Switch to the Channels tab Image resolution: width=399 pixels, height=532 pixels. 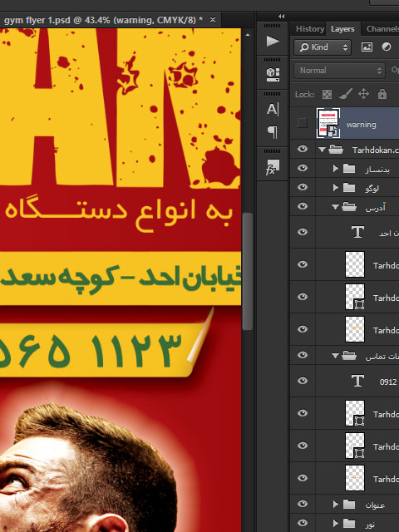click(x=382, y=29)
